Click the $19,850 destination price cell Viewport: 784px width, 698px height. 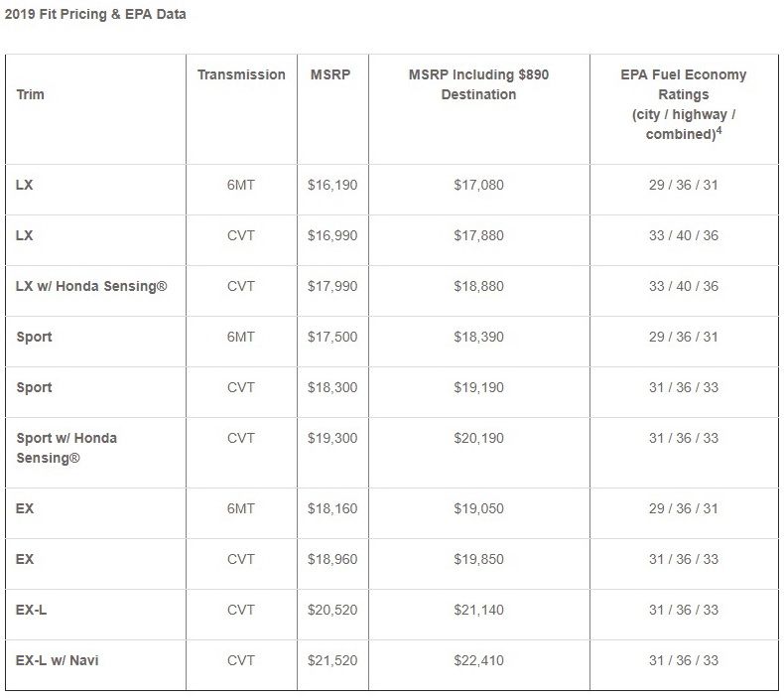click(478, 559)
